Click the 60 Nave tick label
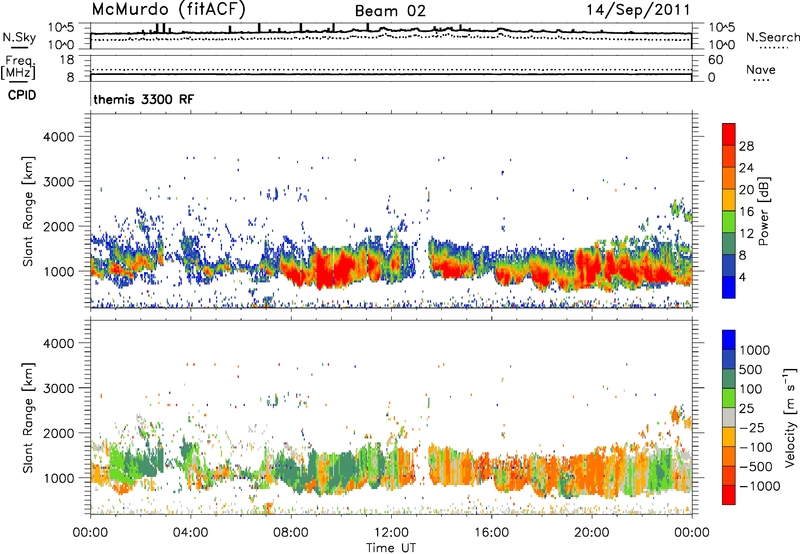 pyautogui.click(x=715, y=60)
